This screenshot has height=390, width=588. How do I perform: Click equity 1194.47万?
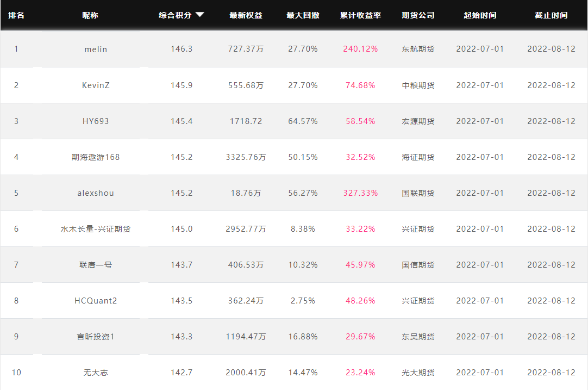click(246, 336)
